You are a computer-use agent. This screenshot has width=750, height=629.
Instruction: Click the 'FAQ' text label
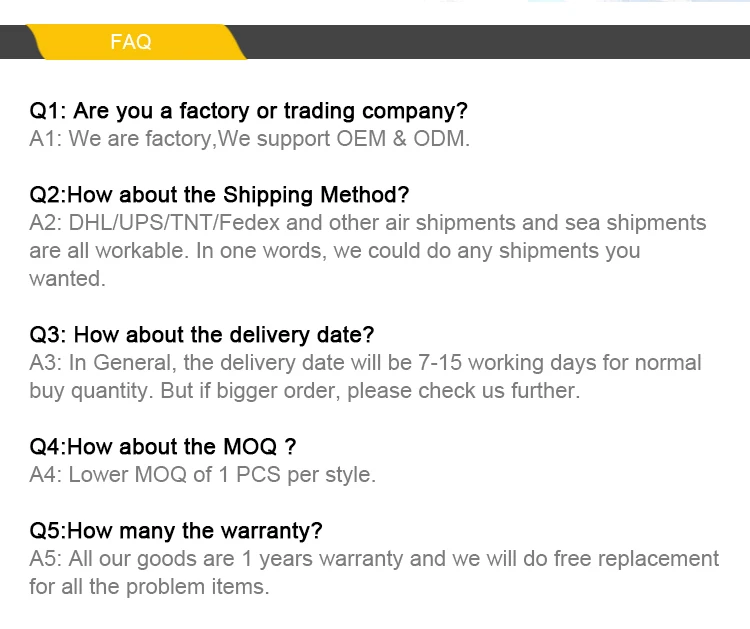click(130, 42)
